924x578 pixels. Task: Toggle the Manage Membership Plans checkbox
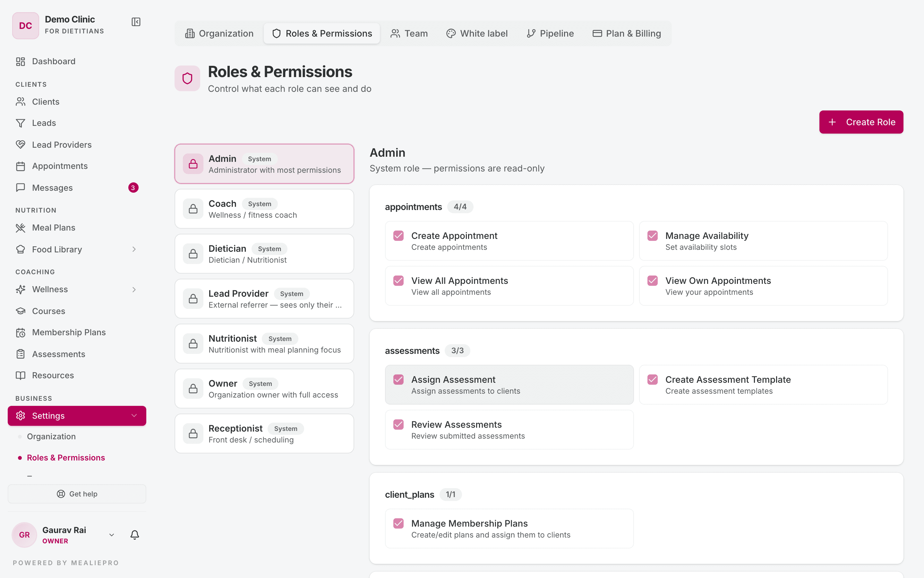(398, 523)
